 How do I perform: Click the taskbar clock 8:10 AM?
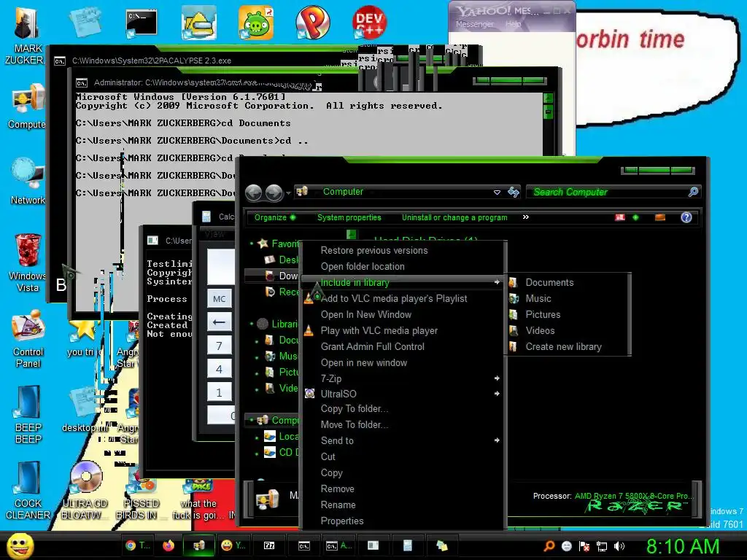pos(682,546)
